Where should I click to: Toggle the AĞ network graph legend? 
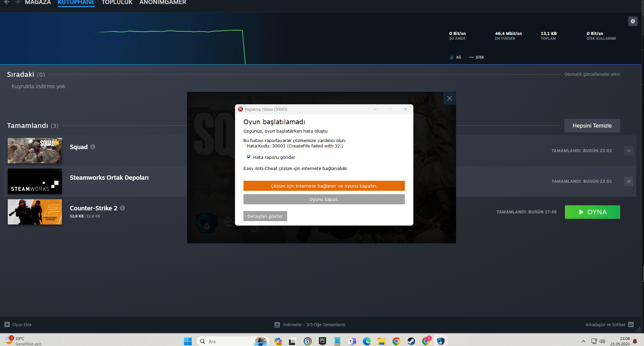[455, 57]
